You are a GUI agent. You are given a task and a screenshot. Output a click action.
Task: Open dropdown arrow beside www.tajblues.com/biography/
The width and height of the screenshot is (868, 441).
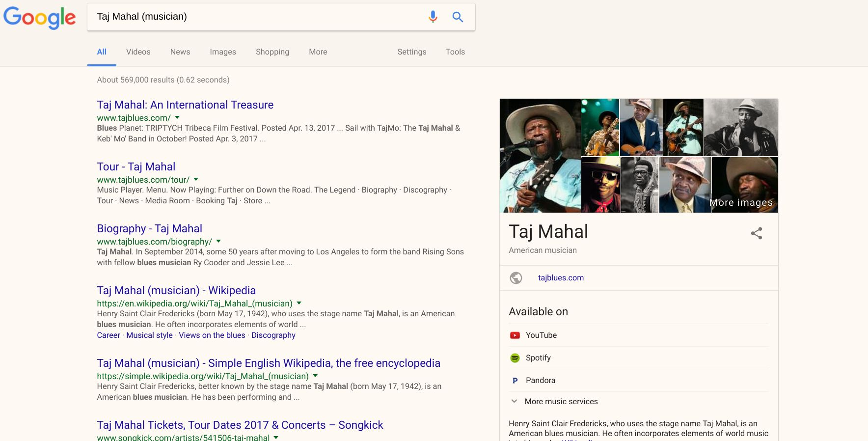[x=218, y=242]
